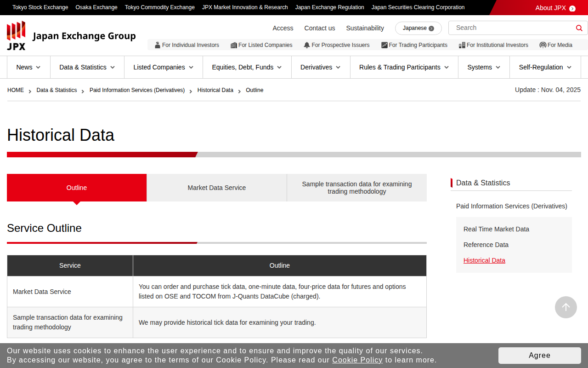Image resolution: width=588 pixels, height=368 pixels.
Task: Open Sample transaction data tab
Action: coord(357,188)
